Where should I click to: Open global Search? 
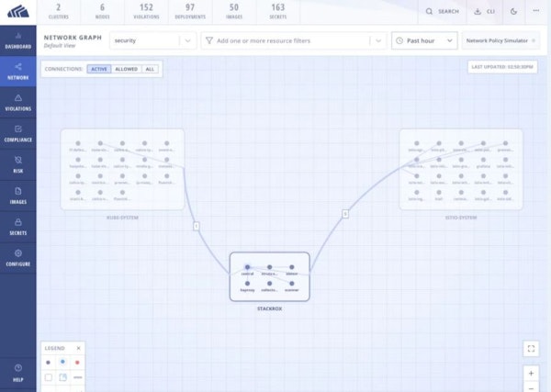tap(442, 12)
